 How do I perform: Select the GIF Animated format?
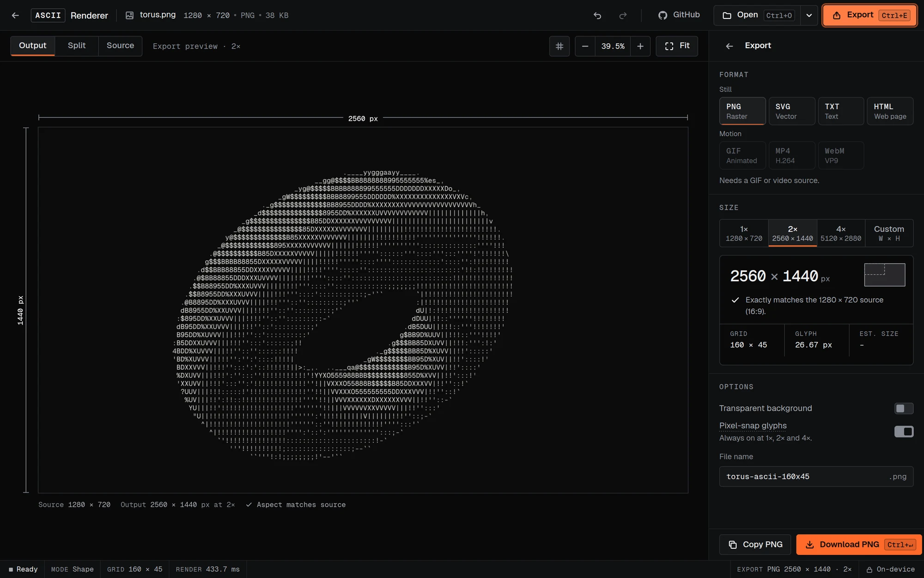pos(742,155)
